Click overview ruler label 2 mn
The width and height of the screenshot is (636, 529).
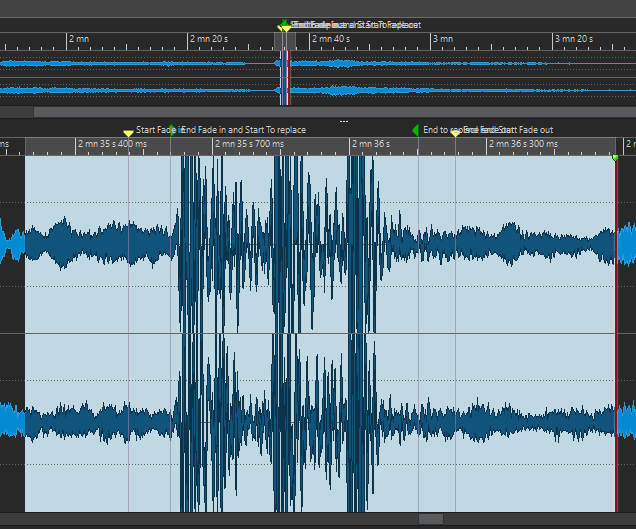(x=79, y=39)
